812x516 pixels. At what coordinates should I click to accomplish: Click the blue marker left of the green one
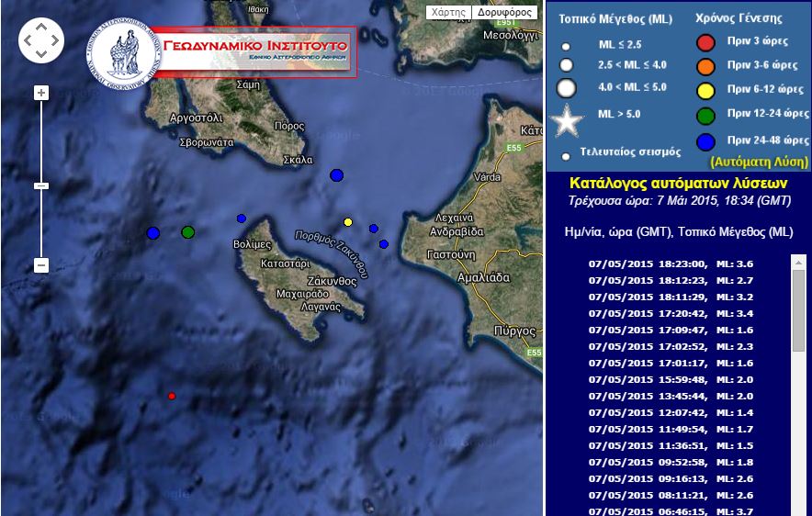[x=153, y=233]
